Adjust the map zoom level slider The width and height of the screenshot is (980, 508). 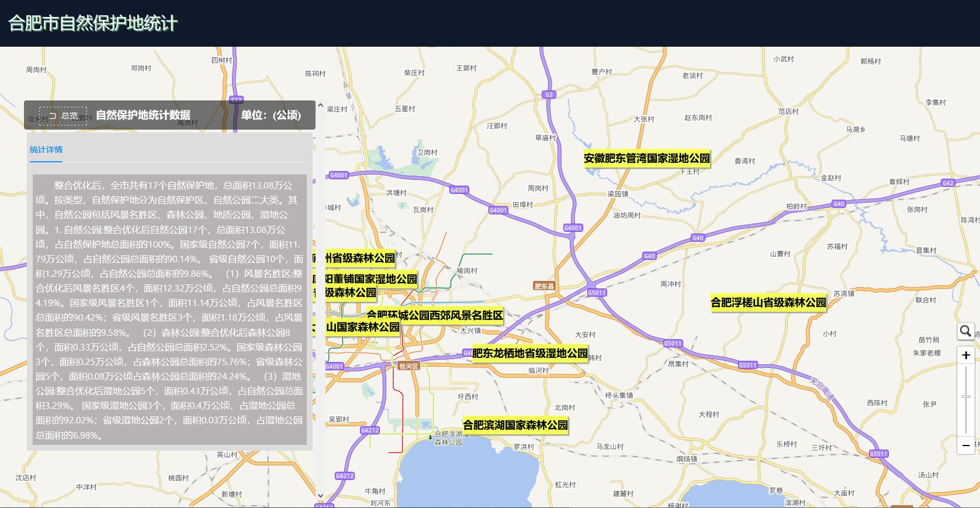[x=966, y=397]
